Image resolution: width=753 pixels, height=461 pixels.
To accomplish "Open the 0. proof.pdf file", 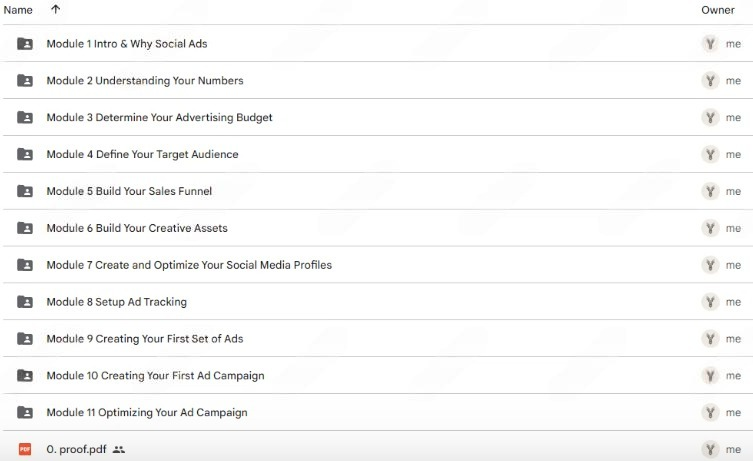I will point(75,450).
